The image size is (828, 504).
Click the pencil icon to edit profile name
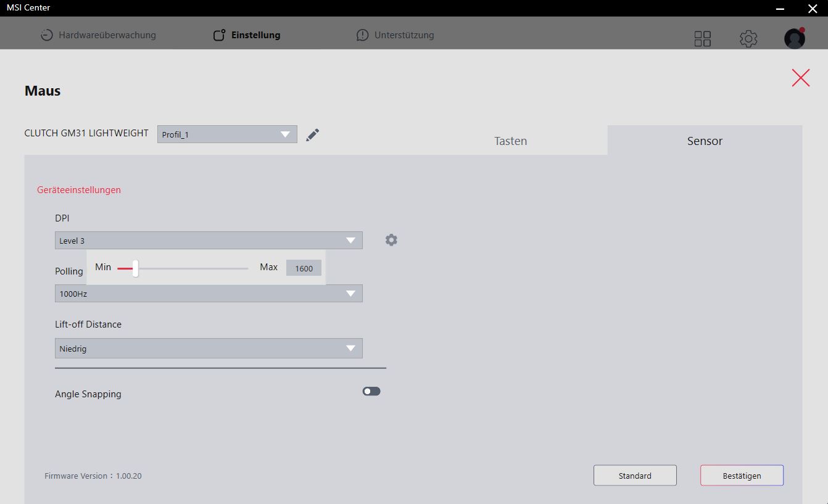click(313, 134)
